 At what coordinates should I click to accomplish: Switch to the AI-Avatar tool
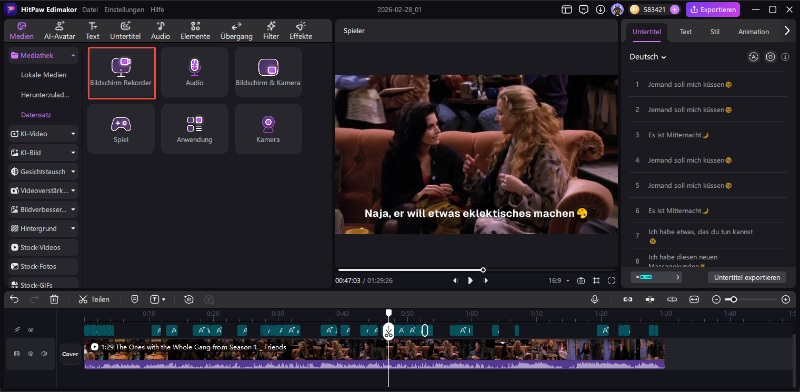point(60,31)
